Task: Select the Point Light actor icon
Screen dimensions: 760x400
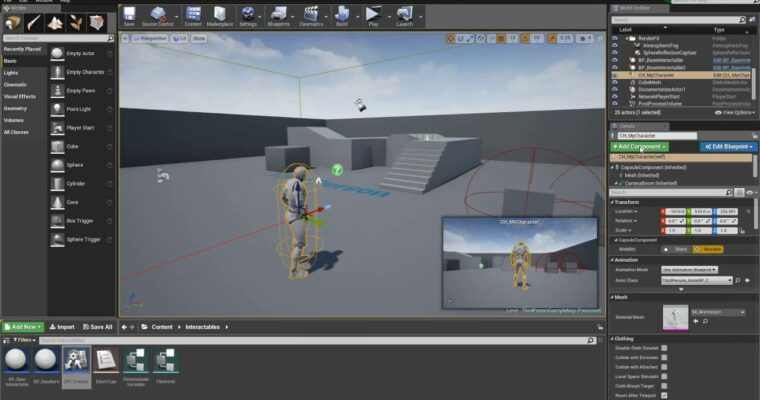Action: tap(58, 109)
